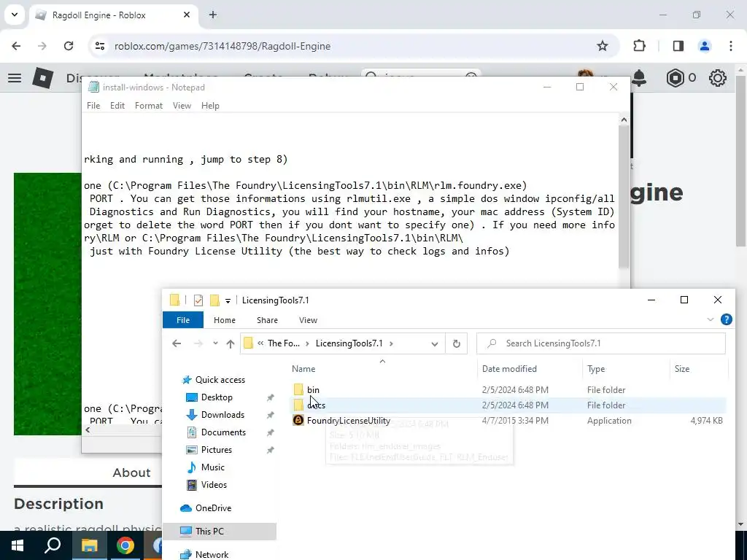Open Chrome's three-dot menu
Viewport: 747px width, 560px height.
coord(731,46)
